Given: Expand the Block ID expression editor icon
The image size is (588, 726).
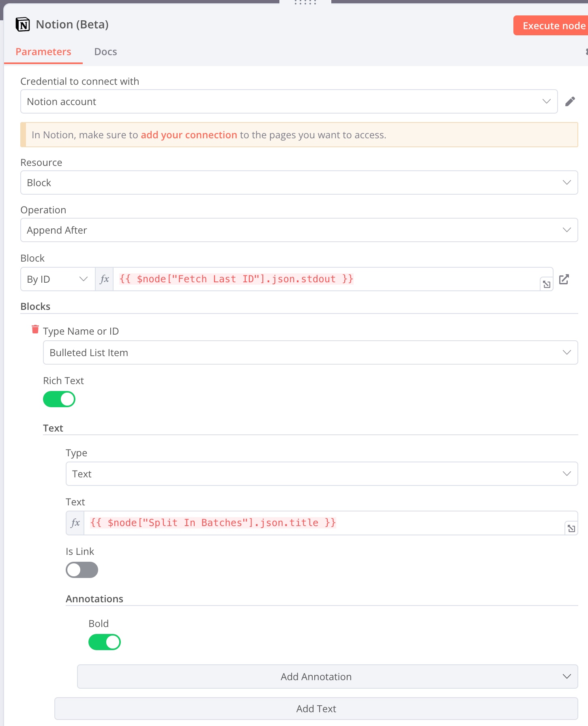Looking at the screenshot, I should (x=547, y=284).
